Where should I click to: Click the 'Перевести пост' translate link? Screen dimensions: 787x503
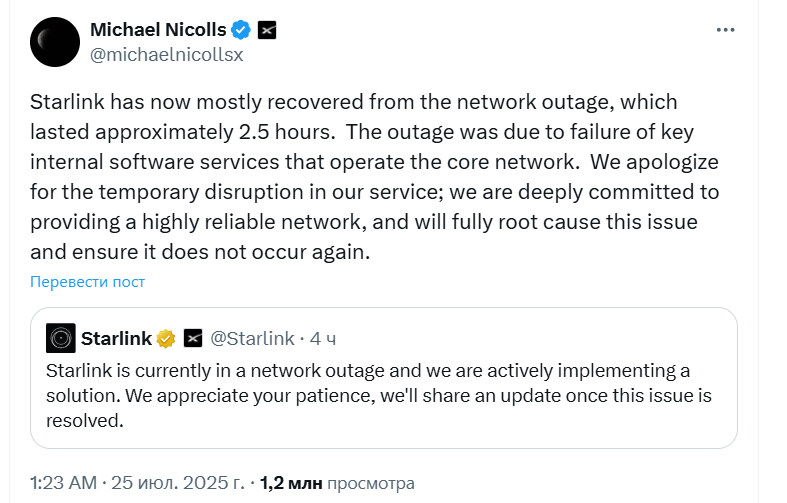point(87,282)
